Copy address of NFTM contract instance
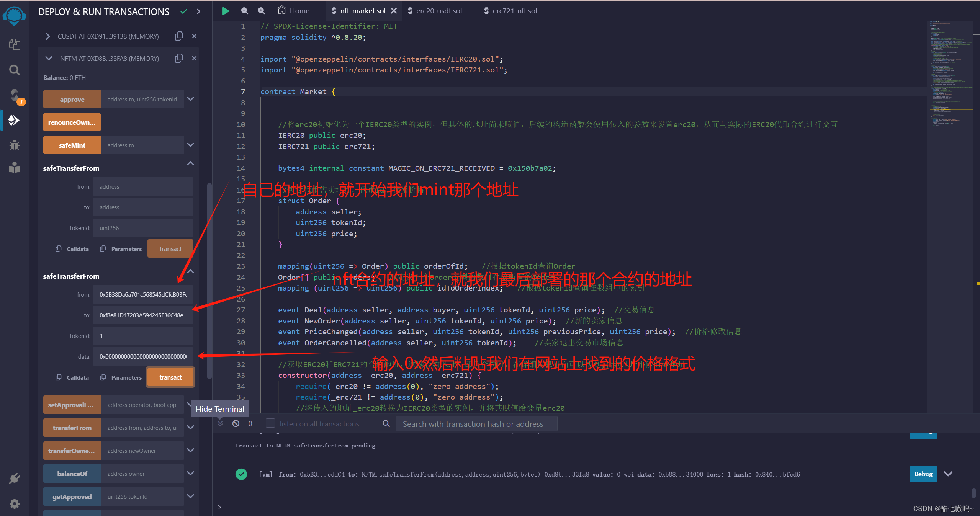 [x=179, y=58]
